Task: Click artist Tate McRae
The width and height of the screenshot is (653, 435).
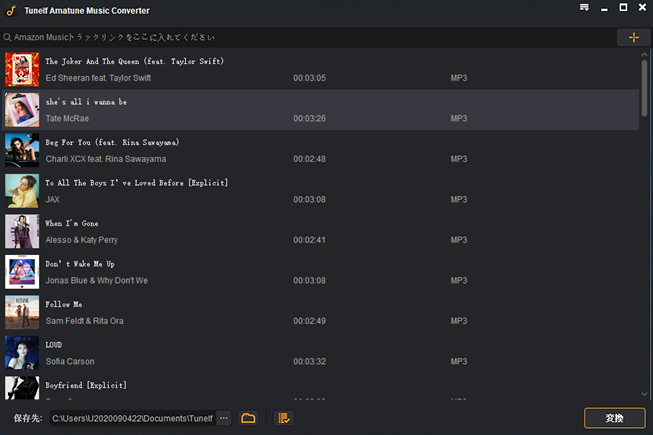Action: point(67,119)
